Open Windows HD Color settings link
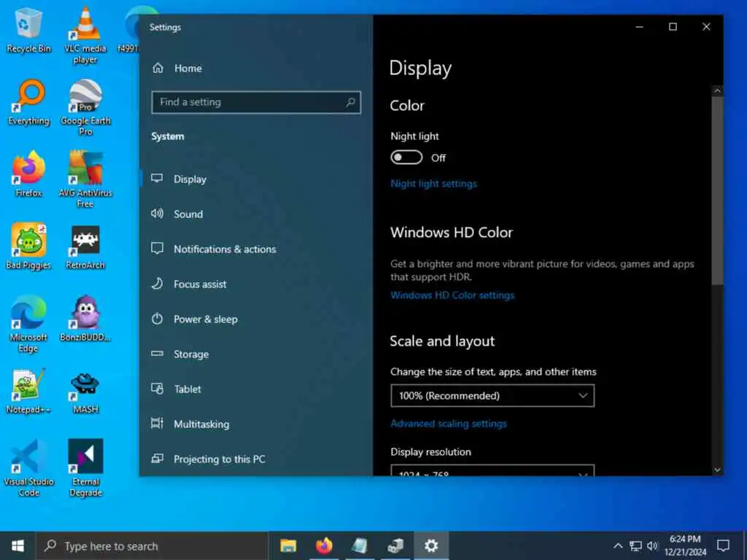The width and height of the screenshot is (747, 560). pos(452,295)
